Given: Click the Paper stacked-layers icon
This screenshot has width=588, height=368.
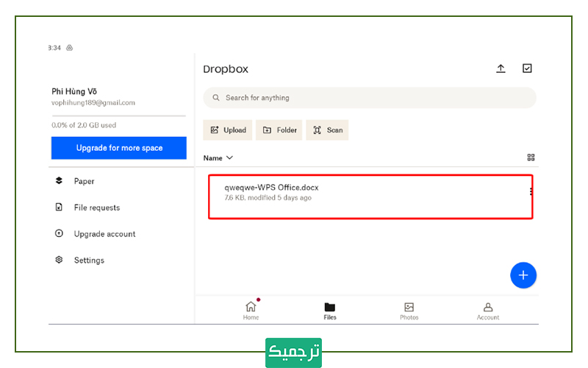Looking at the screenshot, I should coord(59,180).
